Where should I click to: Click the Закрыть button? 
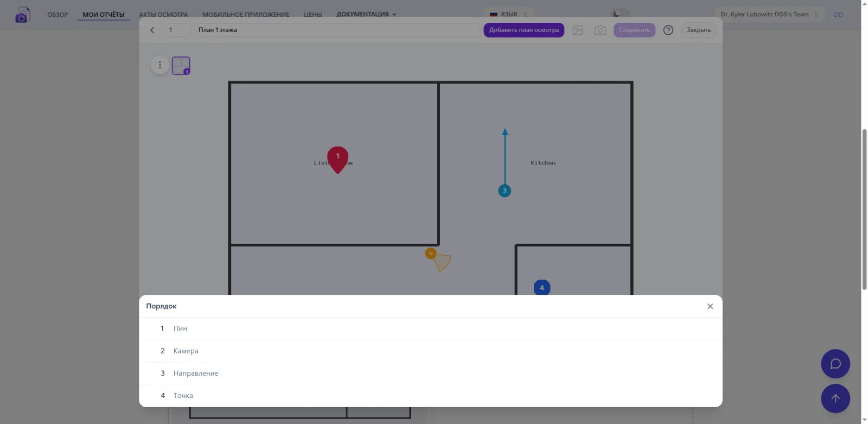[x=699, y=30]
